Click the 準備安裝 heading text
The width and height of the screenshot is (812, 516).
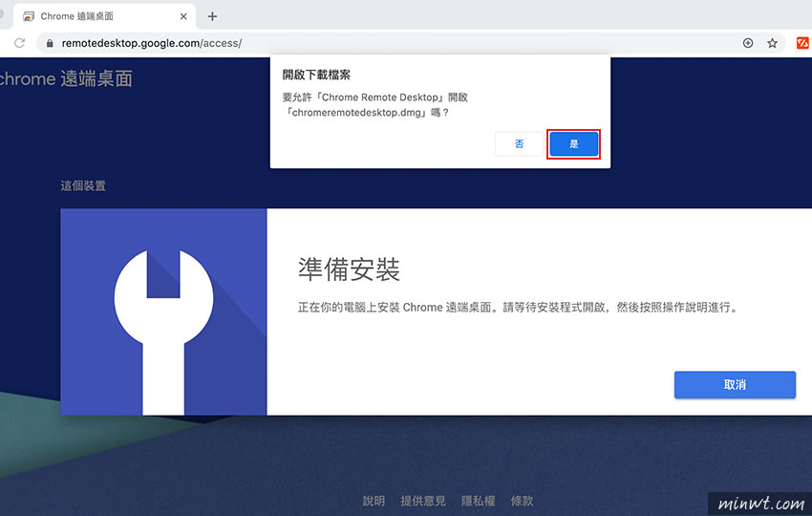(x=349, y=269)
